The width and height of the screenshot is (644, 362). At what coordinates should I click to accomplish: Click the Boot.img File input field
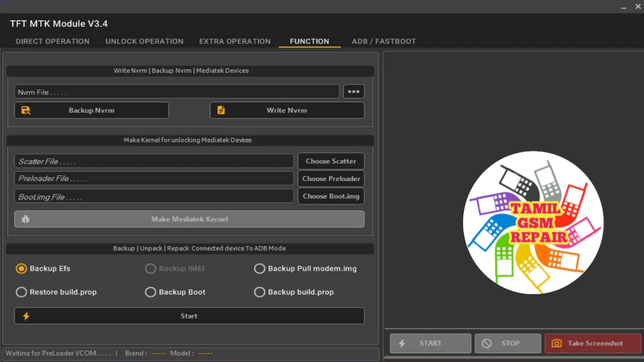[x=154, y=196]
